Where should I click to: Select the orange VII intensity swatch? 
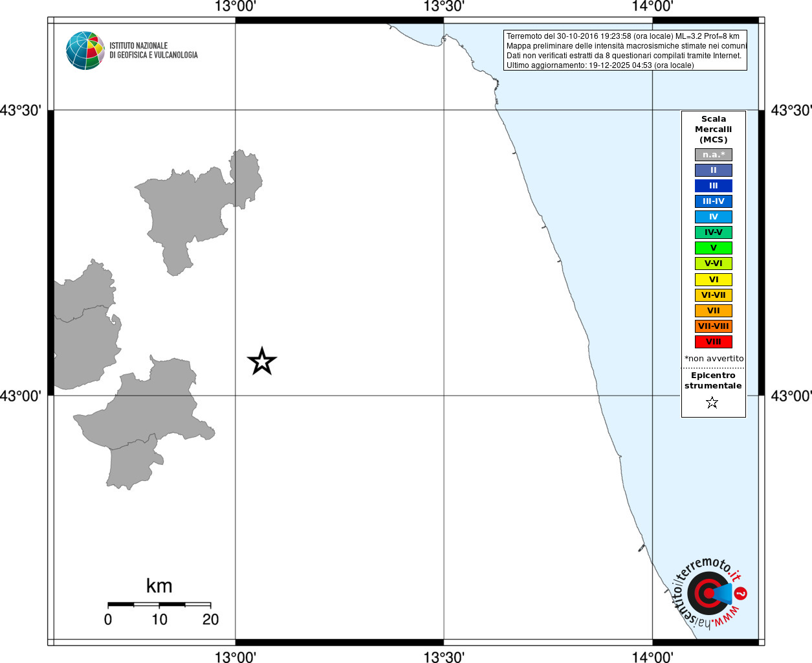[x=714, y=311]
